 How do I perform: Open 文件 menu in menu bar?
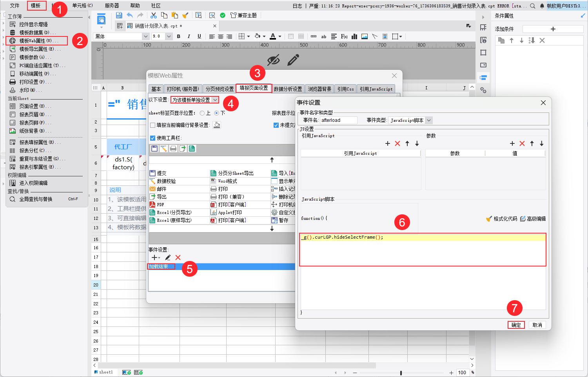click(x=15, y=5)
